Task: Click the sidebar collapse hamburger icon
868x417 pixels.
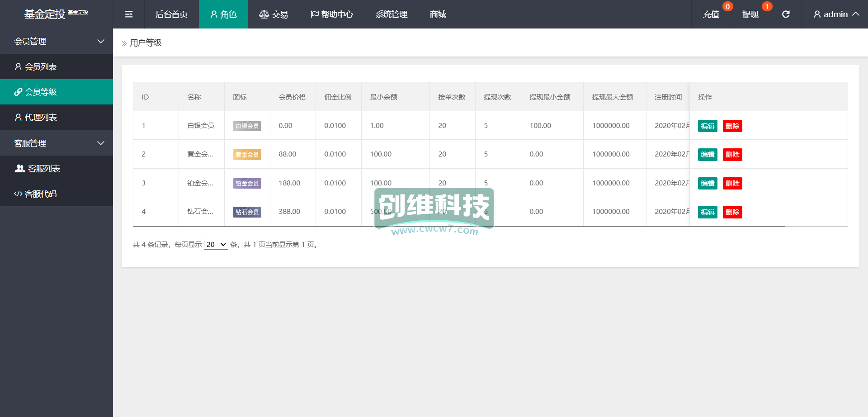Action: coord(129,14)
